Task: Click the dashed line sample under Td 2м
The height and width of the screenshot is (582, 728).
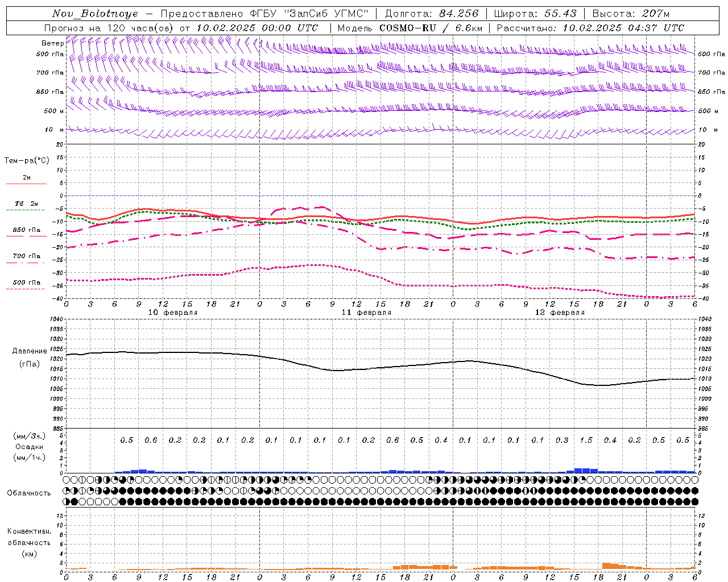Action: pos(25,210)
